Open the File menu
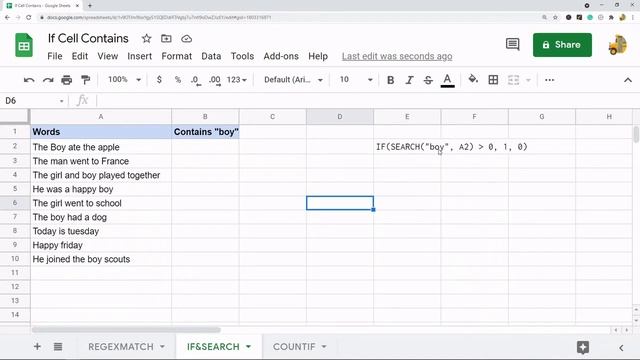The image size is (640, 360). [x=55, y=56]
